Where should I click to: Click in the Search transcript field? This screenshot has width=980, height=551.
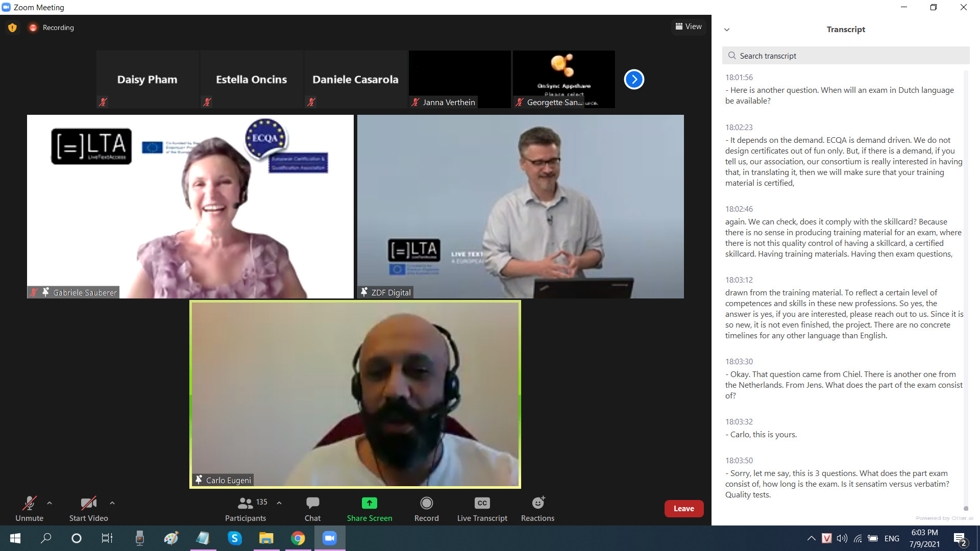pos(845,56)
